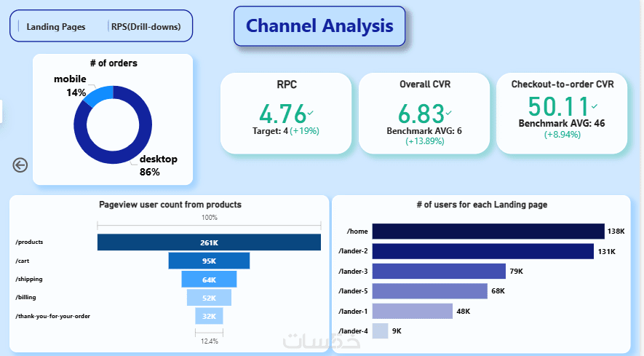The height and width of the screenshot is (356, 644).
Task: Select the thank-you funnel bar 32K
Action: [209, 316]
